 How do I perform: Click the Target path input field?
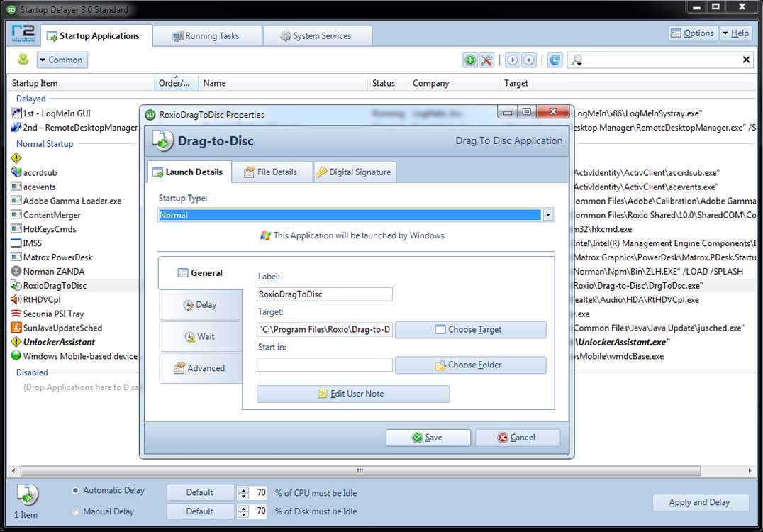325,330
